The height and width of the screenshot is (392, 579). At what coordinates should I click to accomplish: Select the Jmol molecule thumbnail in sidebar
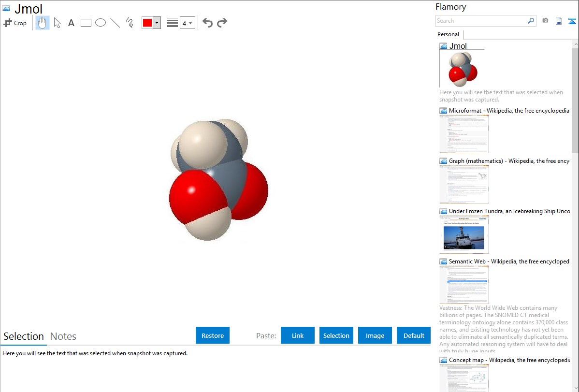pyautogui.click(x=463, y=69)
